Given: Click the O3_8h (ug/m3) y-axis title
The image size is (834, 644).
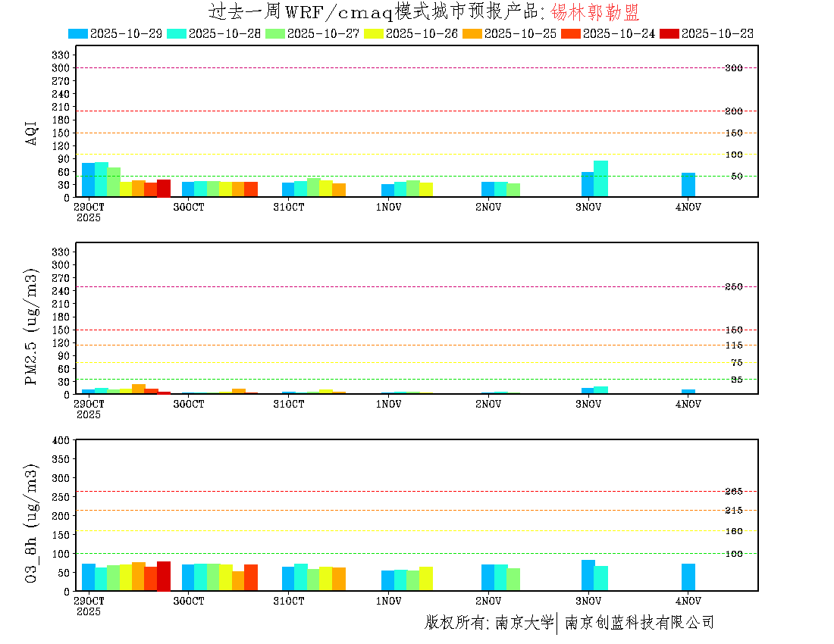Looking at the screenshot, I should [31, 521].
